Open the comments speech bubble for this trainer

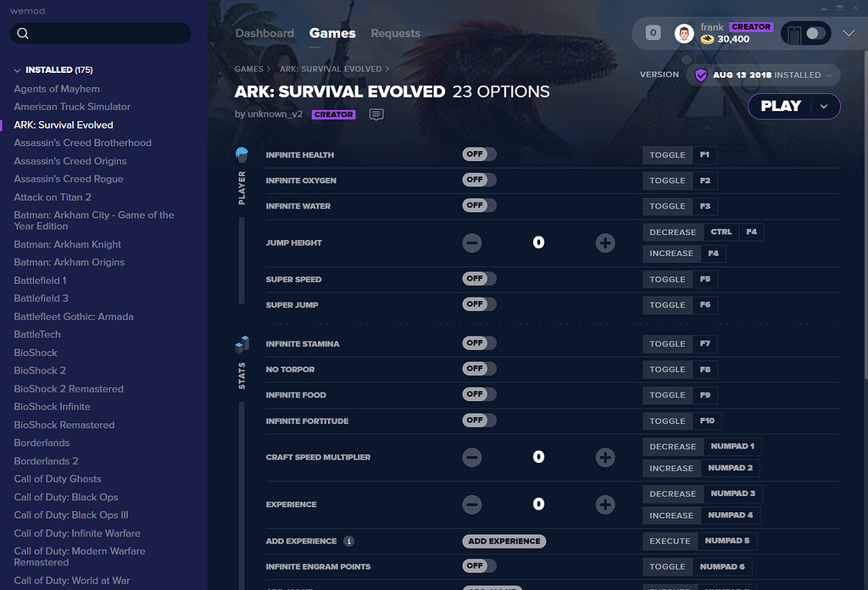(x=376, y=114)
